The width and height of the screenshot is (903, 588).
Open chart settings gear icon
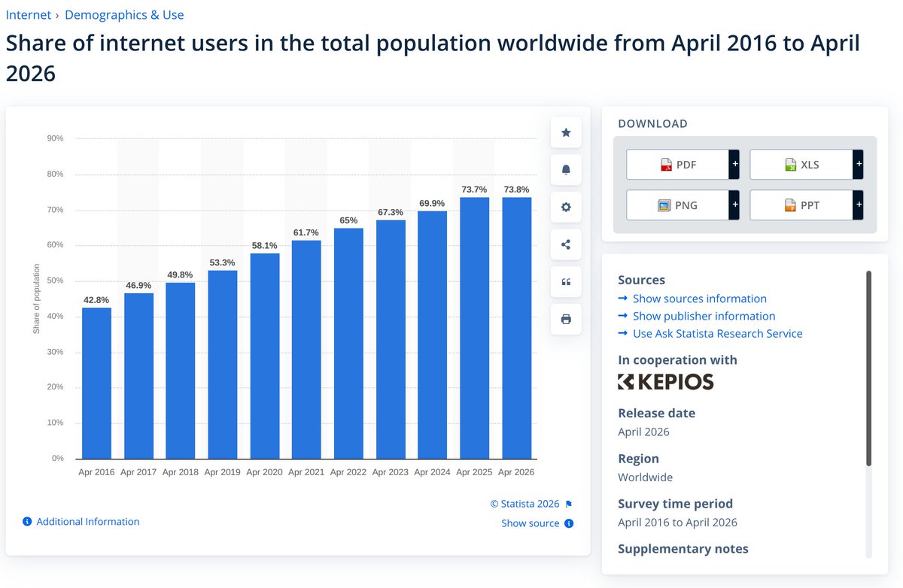[566, 207]
